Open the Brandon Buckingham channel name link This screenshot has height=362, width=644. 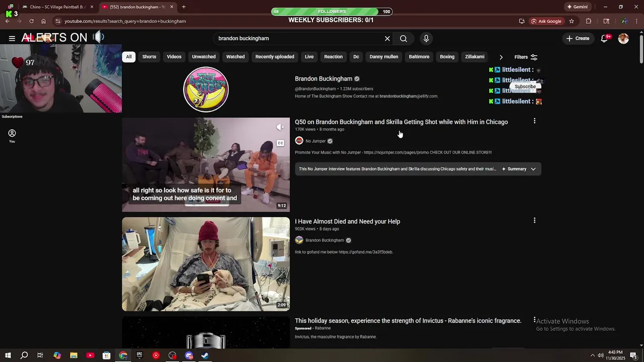point(324,79)
